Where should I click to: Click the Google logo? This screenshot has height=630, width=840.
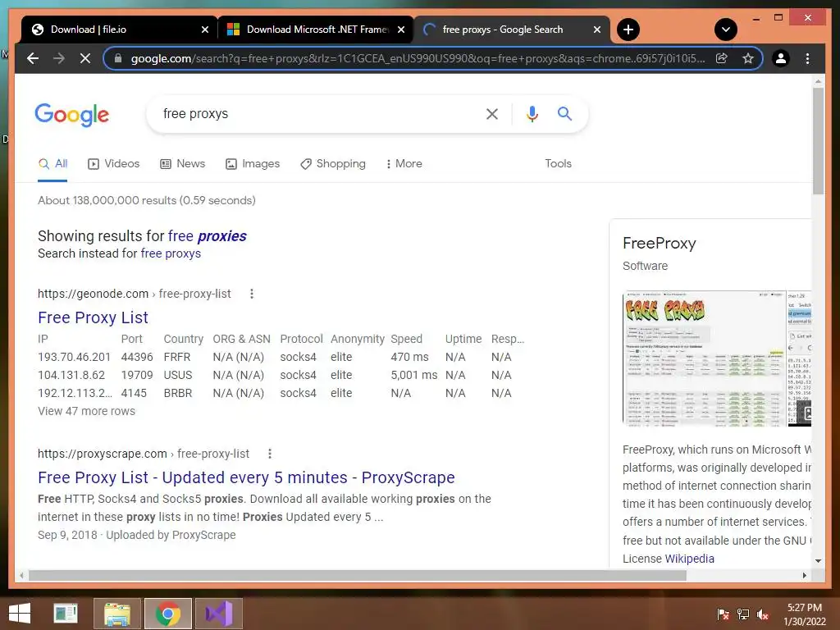72,114
